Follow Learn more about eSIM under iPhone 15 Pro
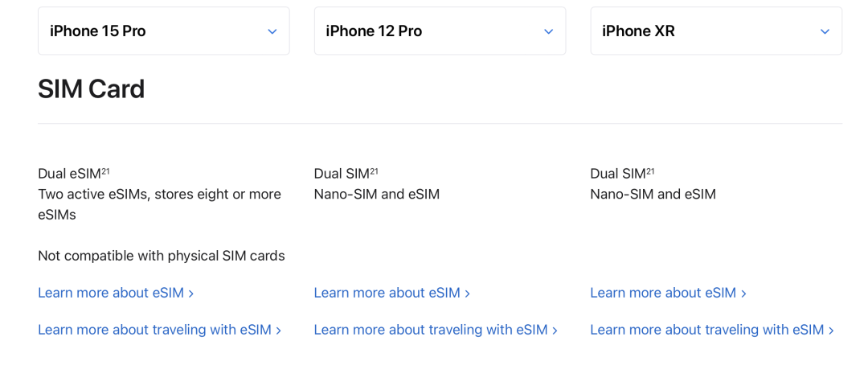 click(x=116, y=293)
